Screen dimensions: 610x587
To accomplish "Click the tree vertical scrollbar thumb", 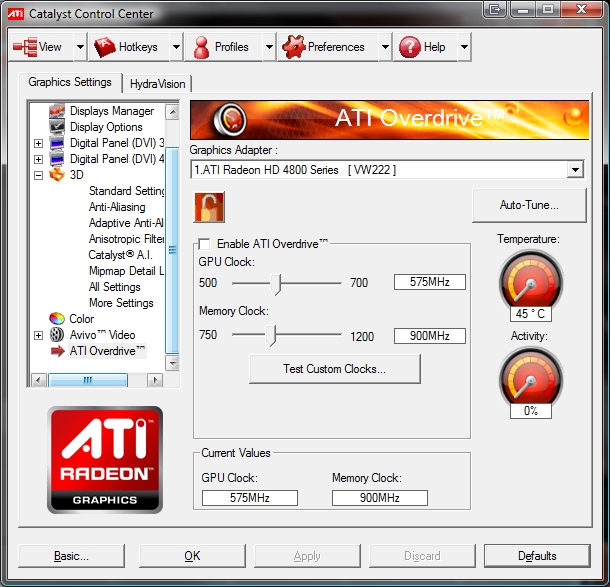I will 172,250.
